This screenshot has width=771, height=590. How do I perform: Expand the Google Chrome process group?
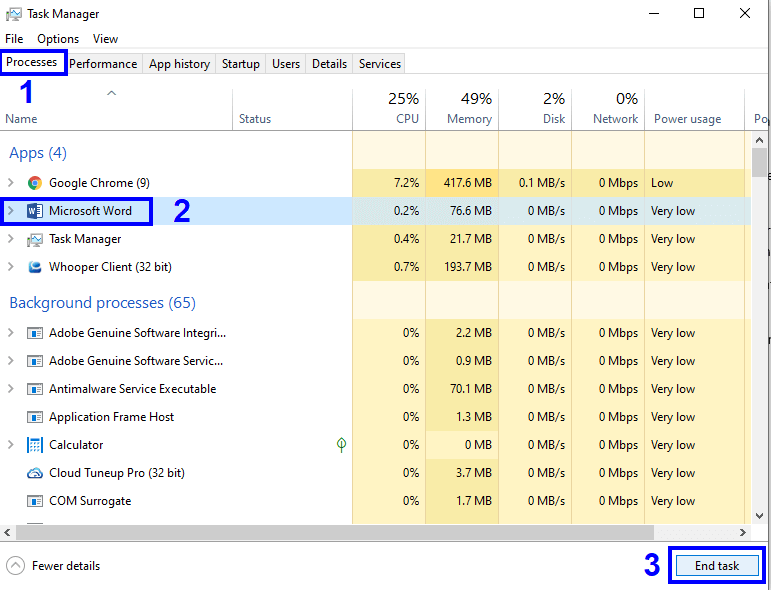[10, 183]
